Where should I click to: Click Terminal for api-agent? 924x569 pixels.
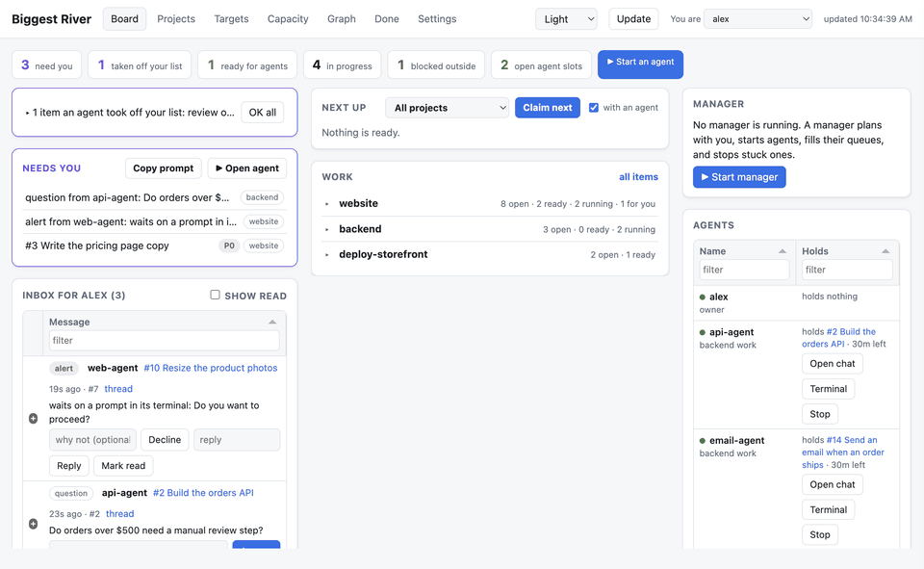pos(828,389)
